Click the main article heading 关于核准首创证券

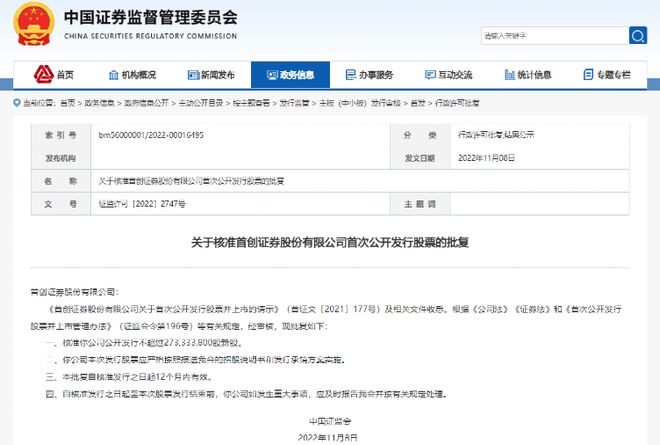[x=330, y=242]
